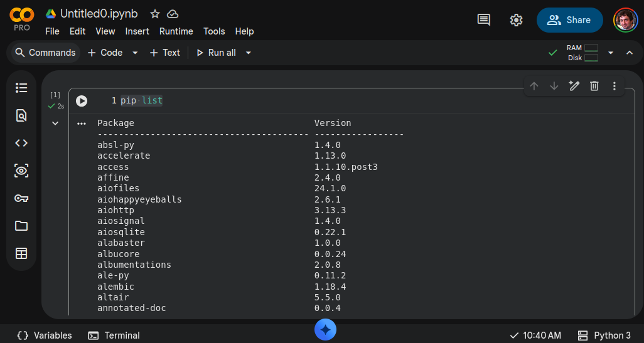644x343 pixels.
Task: Open the Runtime menu
Action: tap(176, 31)
